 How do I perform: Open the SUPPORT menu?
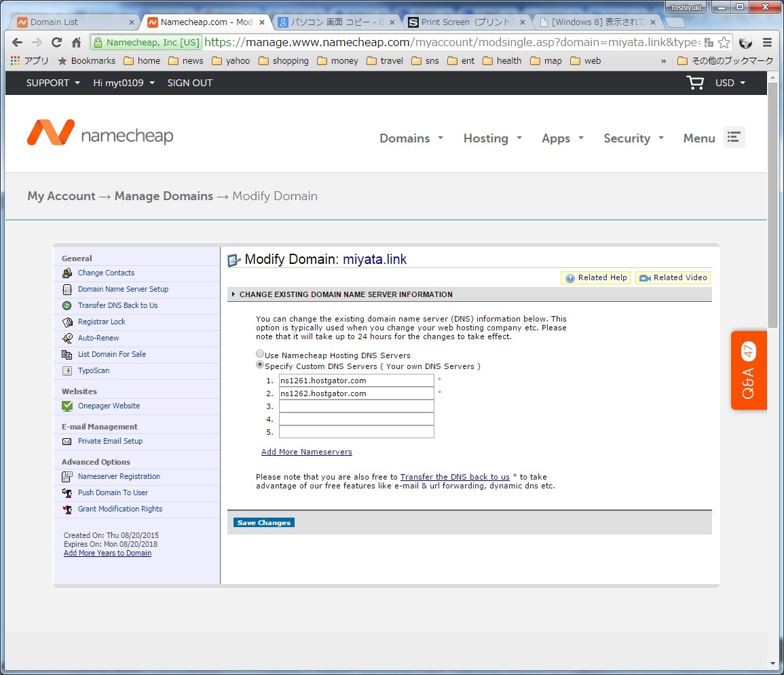pos(53,83)
